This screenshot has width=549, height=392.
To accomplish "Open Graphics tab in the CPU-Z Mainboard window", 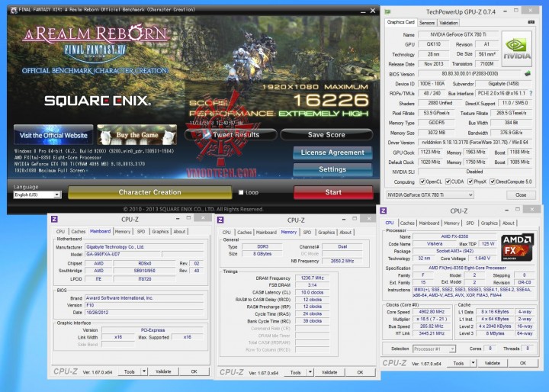I will [160, 232].
